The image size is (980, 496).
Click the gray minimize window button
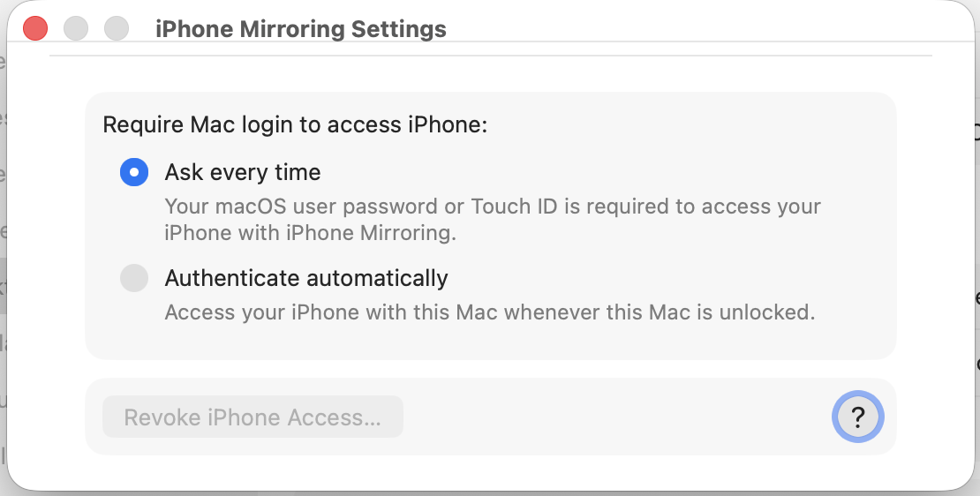click(76, 28)
